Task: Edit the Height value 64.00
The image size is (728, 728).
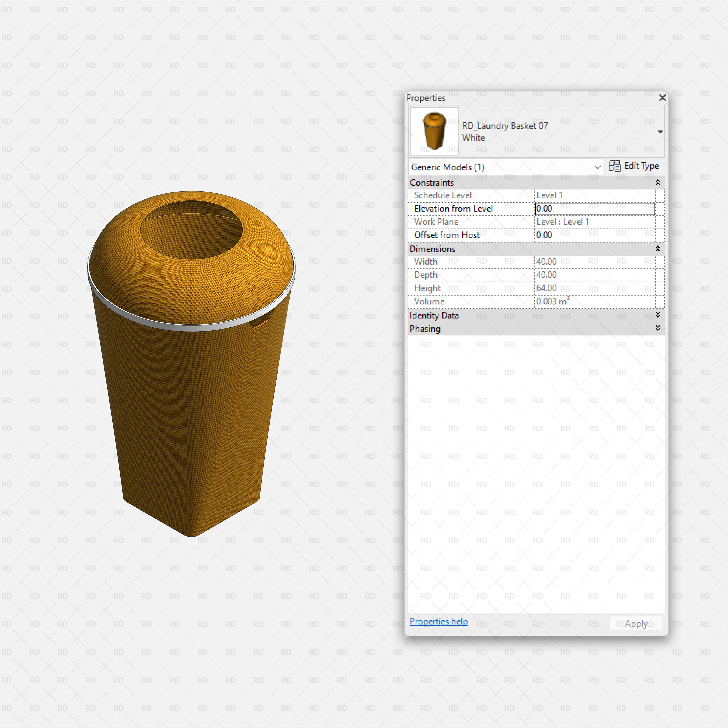Action: point(595,288)
